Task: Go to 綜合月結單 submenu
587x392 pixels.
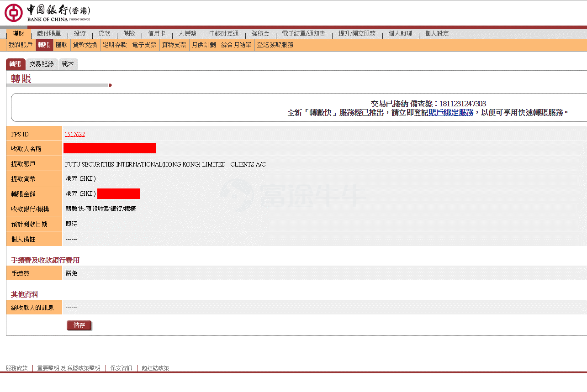Action: [236, 45]
